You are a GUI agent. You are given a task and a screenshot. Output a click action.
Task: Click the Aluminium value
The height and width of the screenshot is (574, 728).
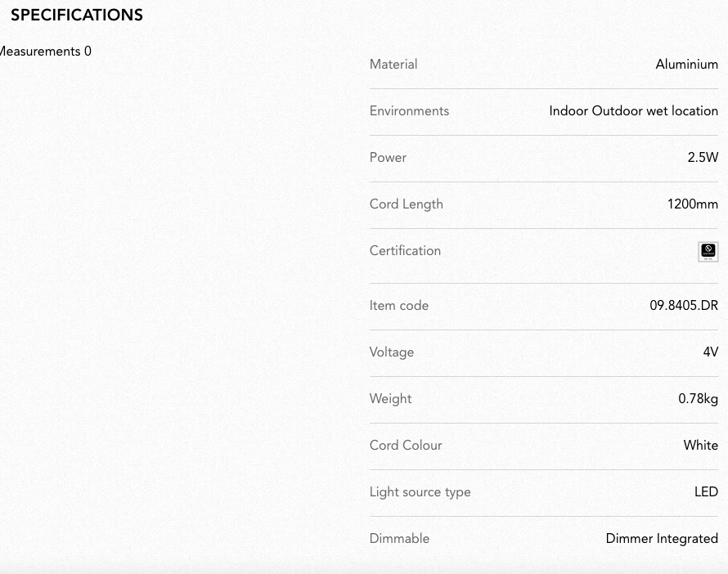(x=686, y=64)
